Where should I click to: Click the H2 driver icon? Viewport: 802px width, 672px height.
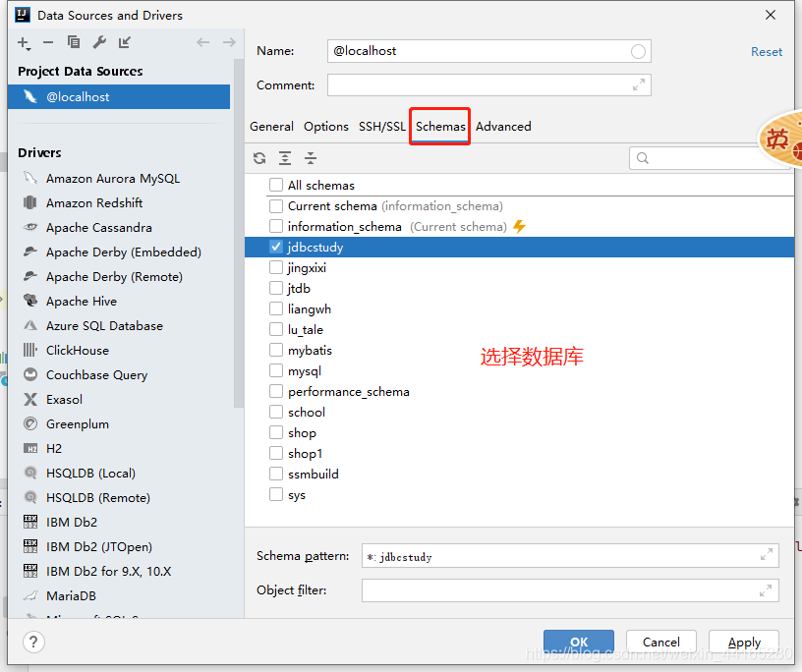30,449
